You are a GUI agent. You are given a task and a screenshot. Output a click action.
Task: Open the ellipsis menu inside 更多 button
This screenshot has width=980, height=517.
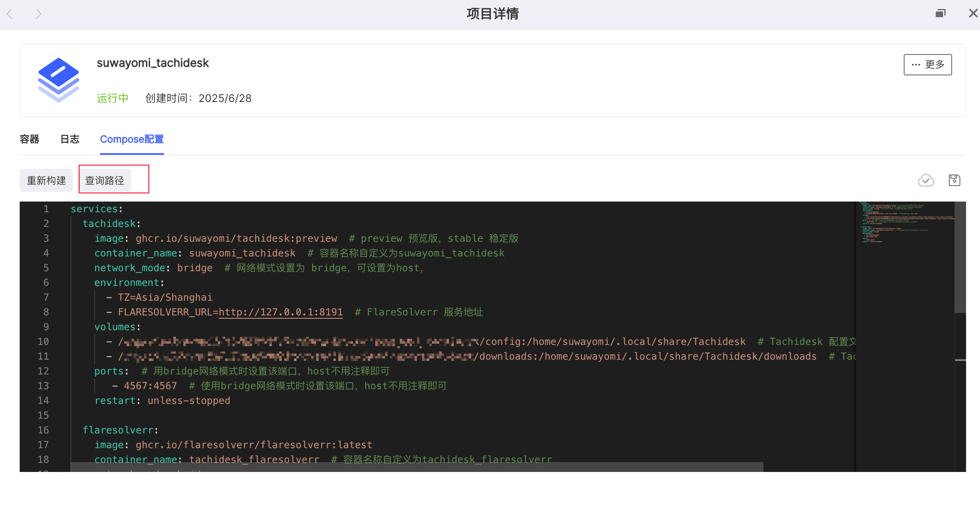[916, 64]
